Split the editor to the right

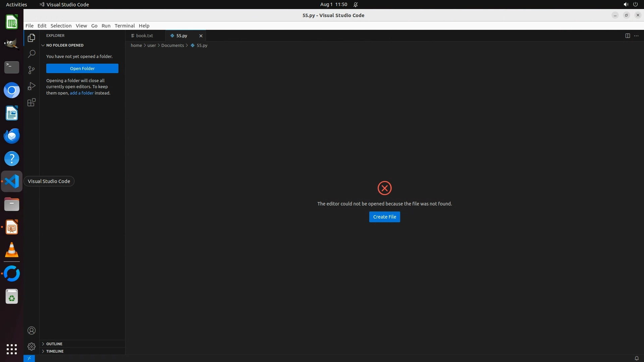tap(627, 36)
